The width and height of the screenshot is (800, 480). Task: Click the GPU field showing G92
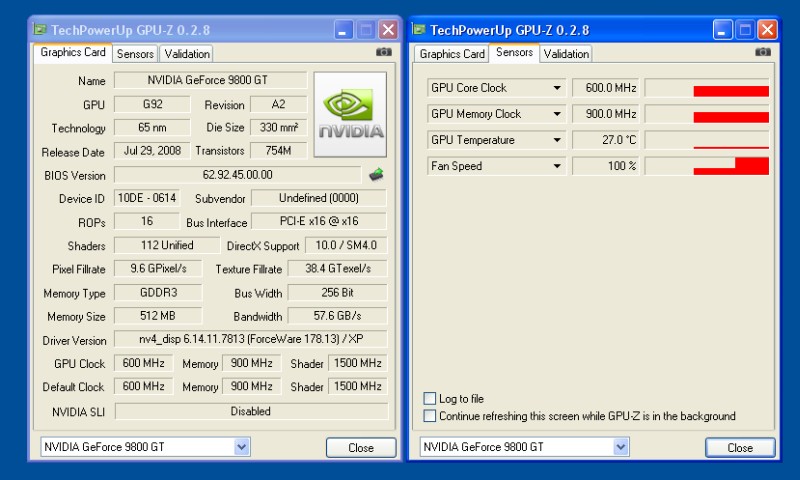[152, 104]
